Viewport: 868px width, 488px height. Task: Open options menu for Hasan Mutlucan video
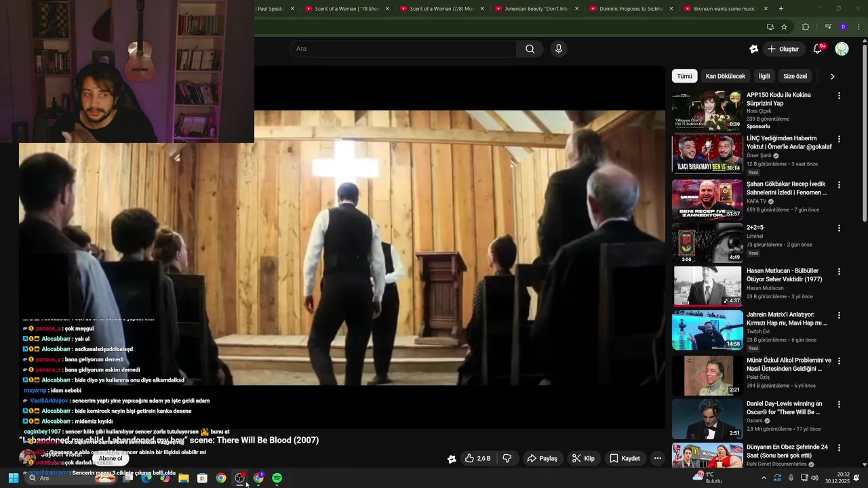[x=839, y=272]
